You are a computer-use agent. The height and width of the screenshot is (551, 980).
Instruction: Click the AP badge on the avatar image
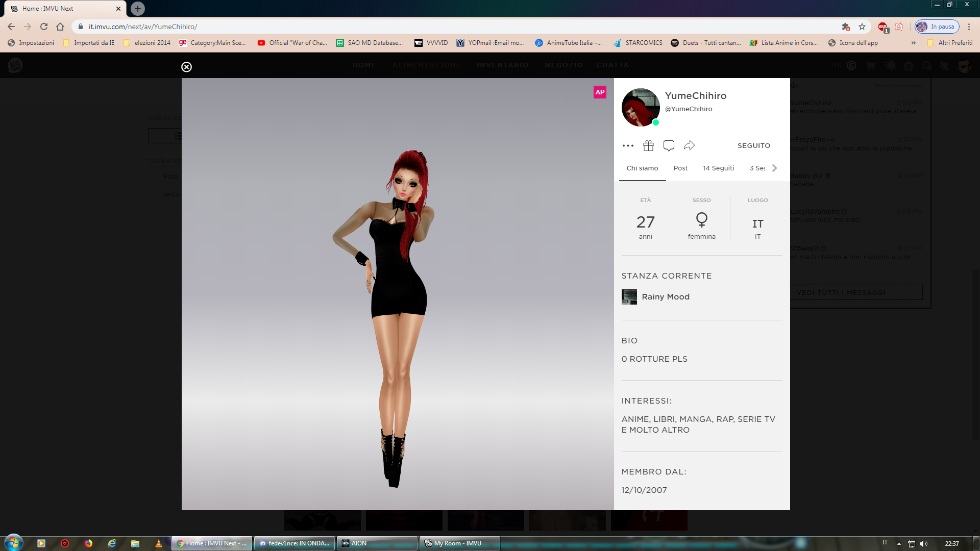(600, 92)
